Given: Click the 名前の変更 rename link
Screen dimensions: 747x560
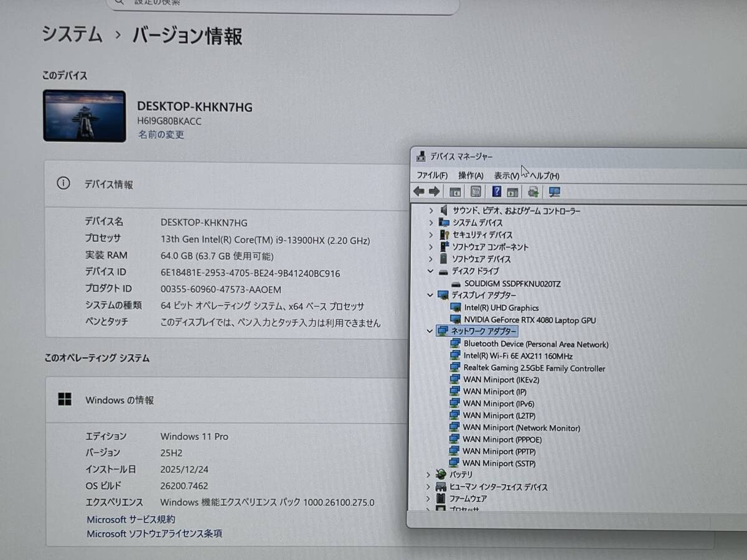Looking at the screenshot, I should [161, 134].
